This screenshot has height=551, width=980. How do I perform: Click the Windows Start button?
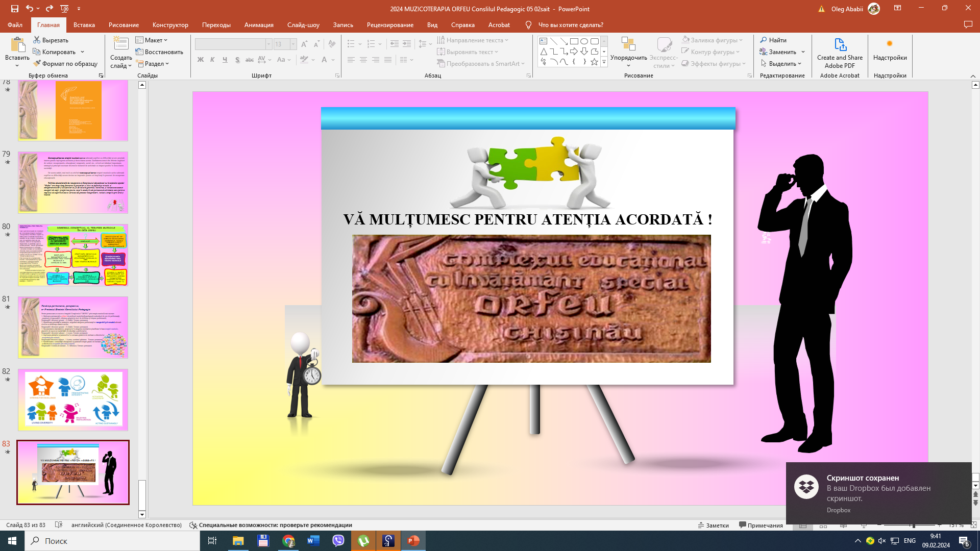point(12,541)
